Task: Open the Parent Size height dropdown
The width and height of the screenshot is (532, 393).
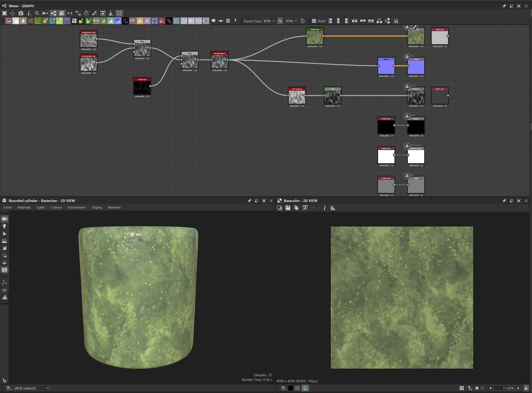Action: pos(291,21)
